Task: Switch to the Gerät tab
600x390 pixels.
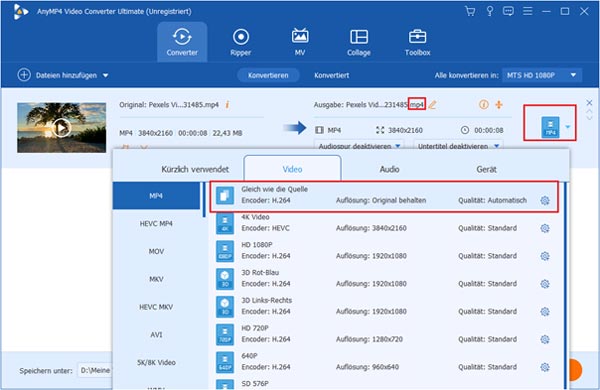Action: coord(486,169)
